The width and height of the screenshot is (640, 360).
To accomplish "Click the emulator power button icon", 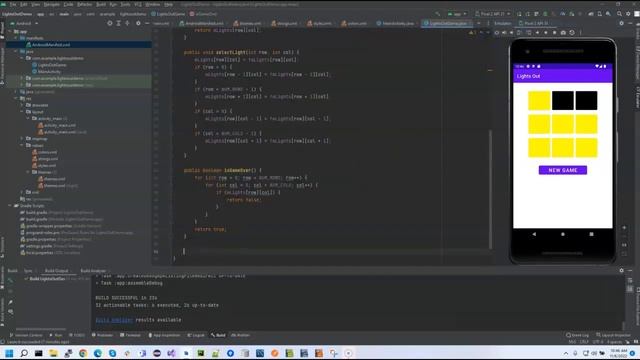I will click(x=497, y=32).
